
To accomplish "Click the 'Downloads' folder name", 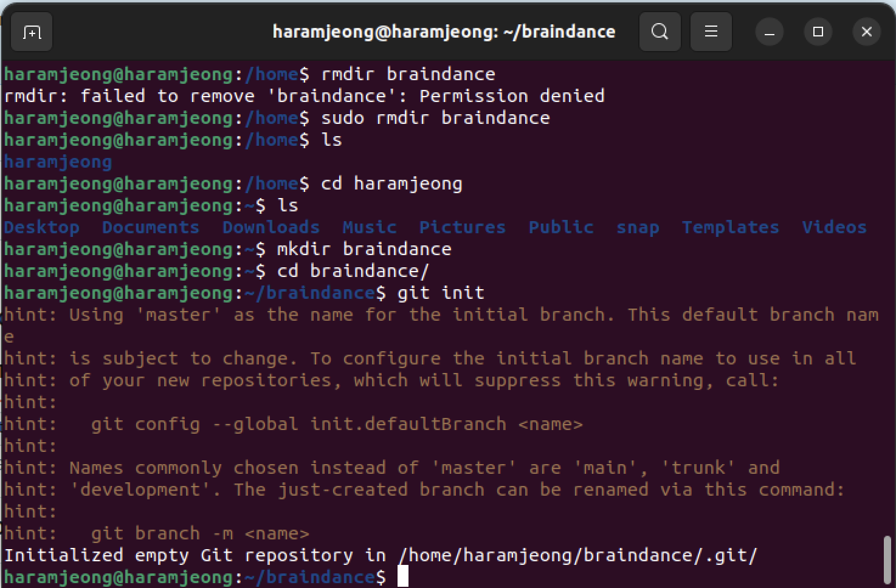I will click(x=271, y=227).
